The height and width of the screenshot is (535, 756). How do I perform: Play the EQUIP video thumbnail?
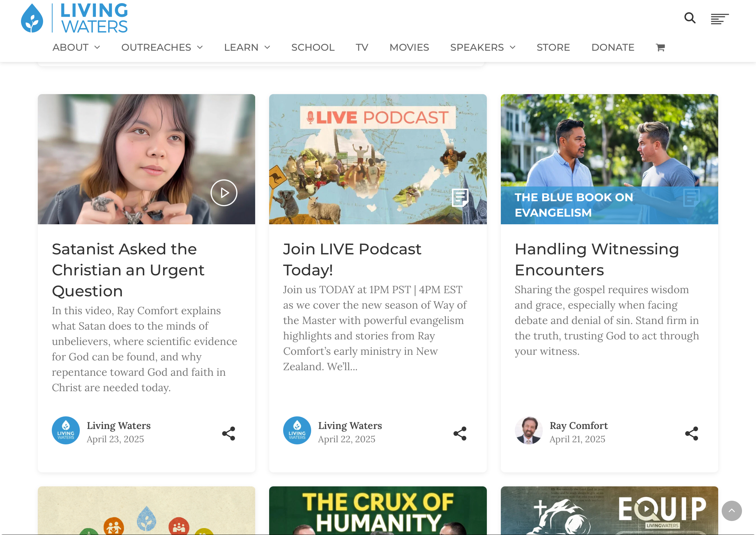click(609, 510)
